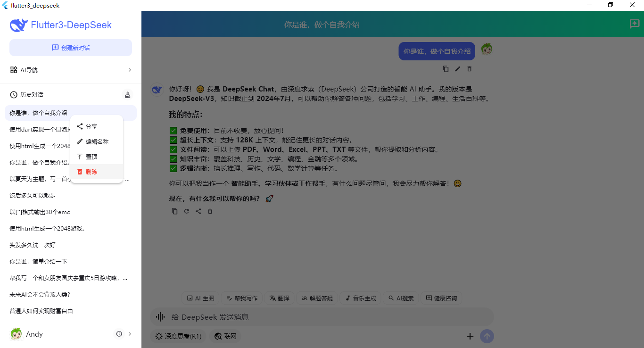Open the 普通人如何实现财富自由 conversation
The height and width of the screenshot is (348, 644).
[x=71, y=311]
